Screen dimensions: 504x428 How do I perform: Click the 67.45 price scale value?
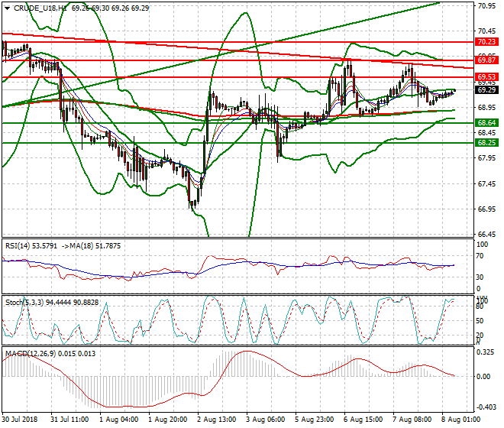[486, 184]
